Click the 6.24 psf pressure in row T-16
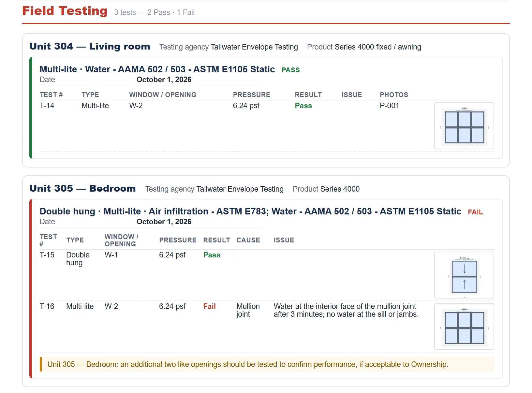 (x=172, y=306)
